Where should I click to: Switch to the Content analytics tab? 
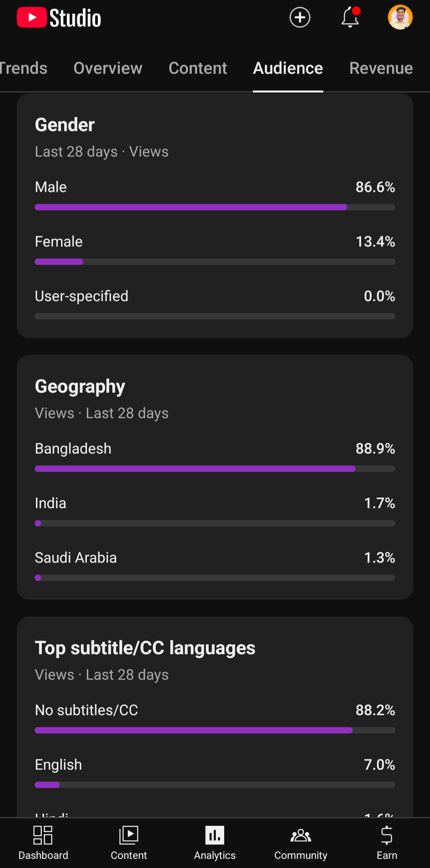click(197, 68)
